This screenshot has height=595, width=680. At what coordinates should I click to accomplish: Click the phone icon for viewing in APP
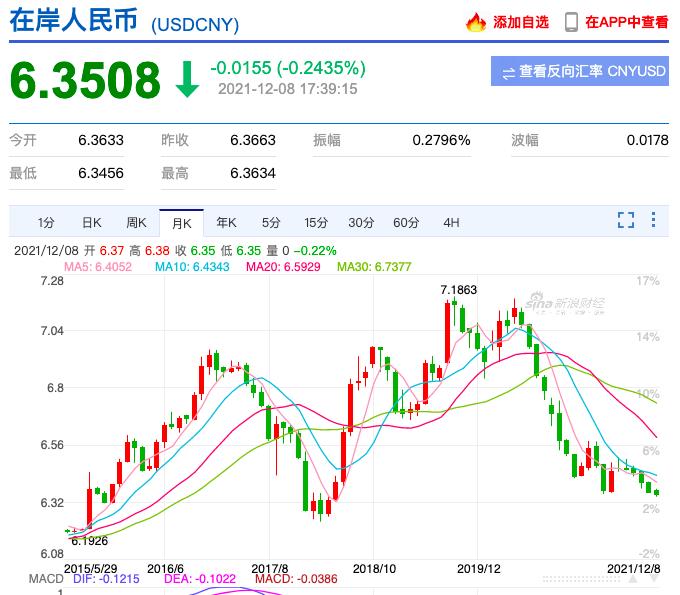(571, 22)
